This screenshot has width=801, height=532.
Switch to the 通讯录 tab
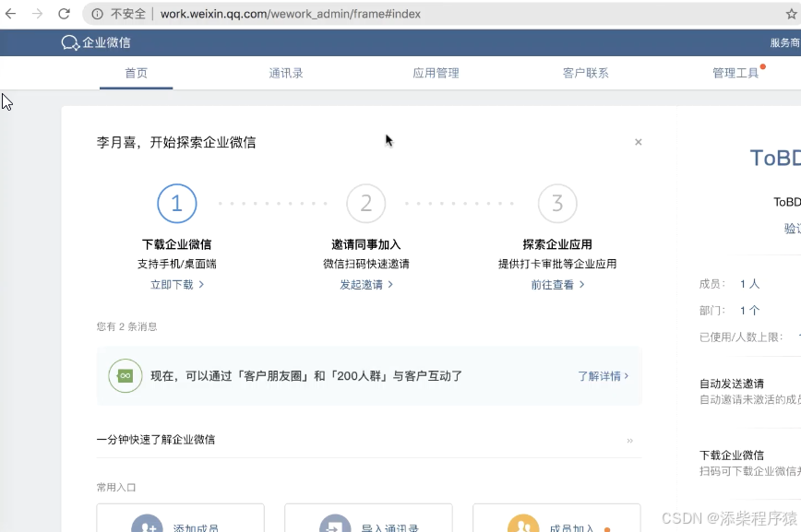[286, 73]
